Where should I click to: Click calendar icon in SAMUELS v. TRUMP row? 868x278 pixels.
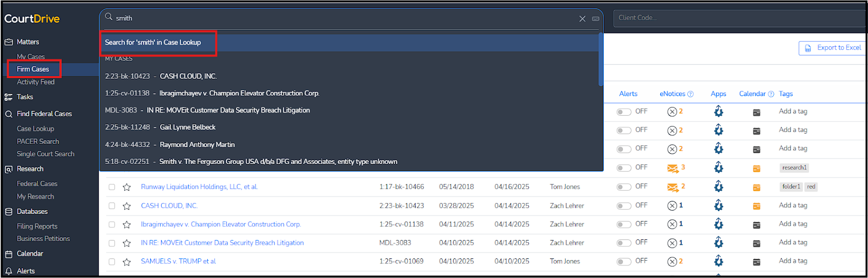click(x=757, y=262)
